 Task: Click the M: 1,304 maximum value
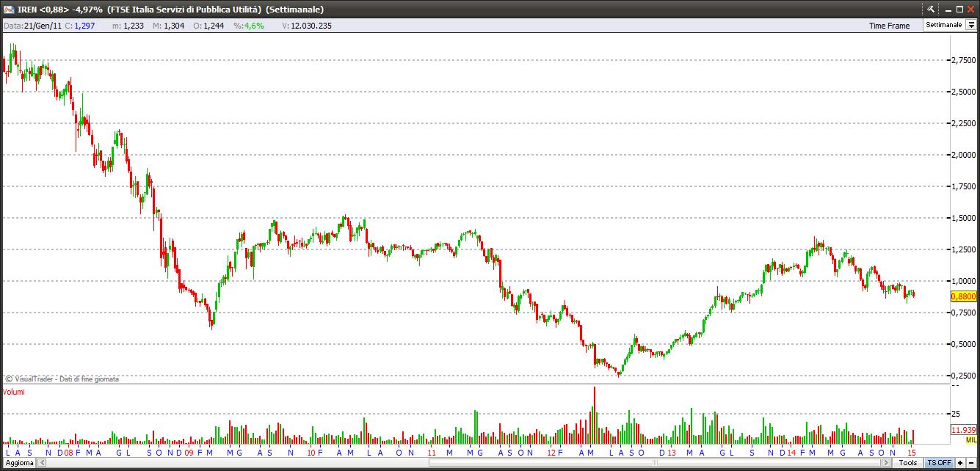pos(168,26)
